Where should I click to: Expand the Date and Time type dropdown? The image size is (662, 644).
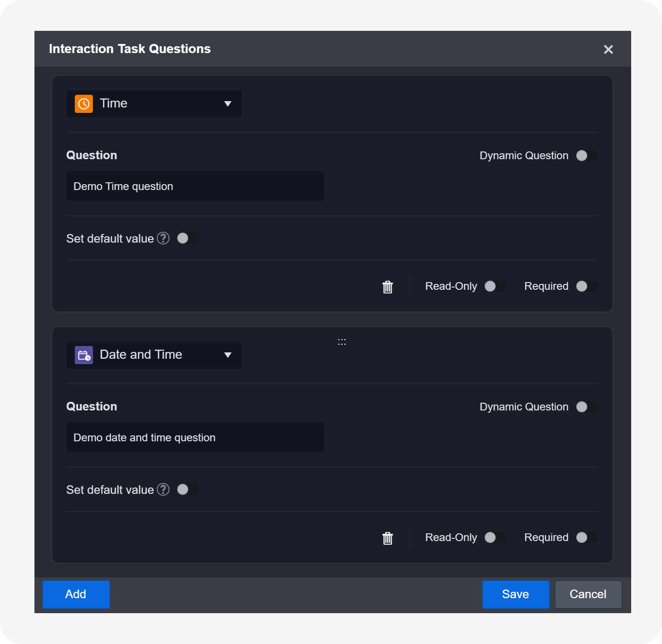point(228,355)
